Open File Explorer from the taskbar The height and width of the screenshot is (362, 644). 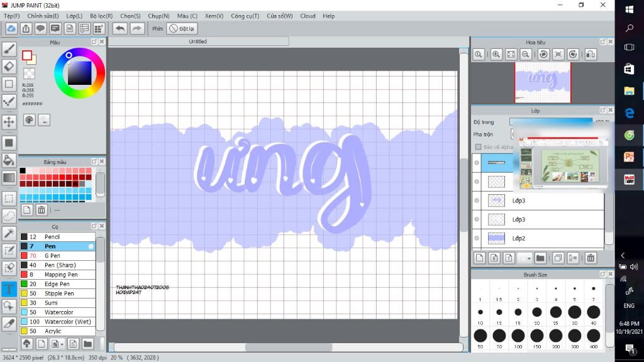[x=629, y=90]
